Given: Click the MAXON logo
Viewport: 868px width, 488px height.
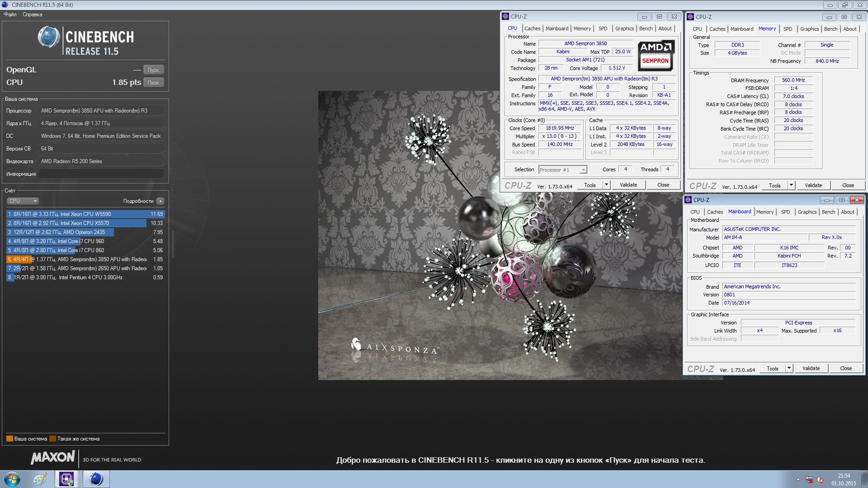Looking at the screenshot, I should pos(52,457).
